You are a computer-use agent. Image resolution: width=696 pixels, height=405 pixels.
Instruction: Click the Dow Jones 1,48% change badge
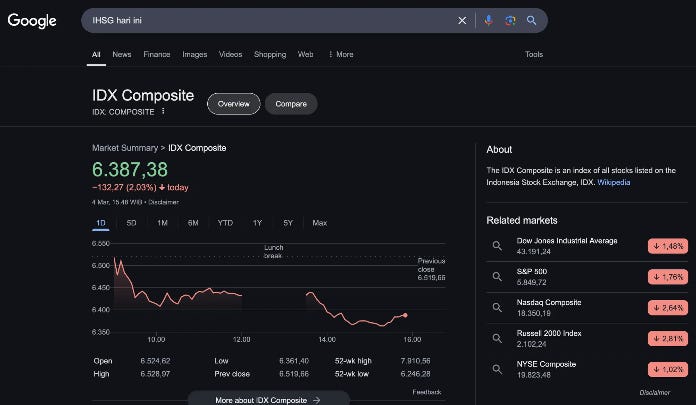click(x=668, y=246)
